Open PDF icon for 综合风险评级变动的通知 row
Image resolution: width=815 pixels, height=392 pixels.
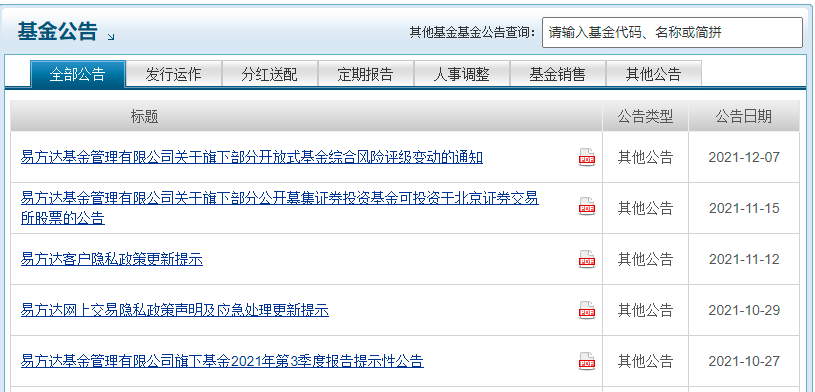(587, 157)
